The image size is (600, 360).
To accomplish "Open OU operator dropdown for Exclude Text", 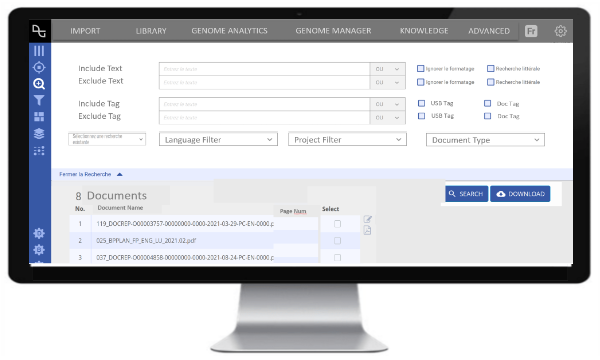I will click(388, 82).
